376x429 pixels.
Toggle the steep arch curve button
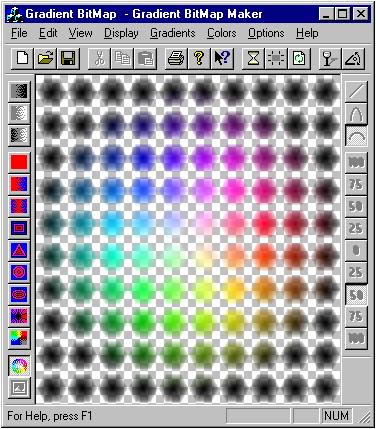[x=356, y=113]
